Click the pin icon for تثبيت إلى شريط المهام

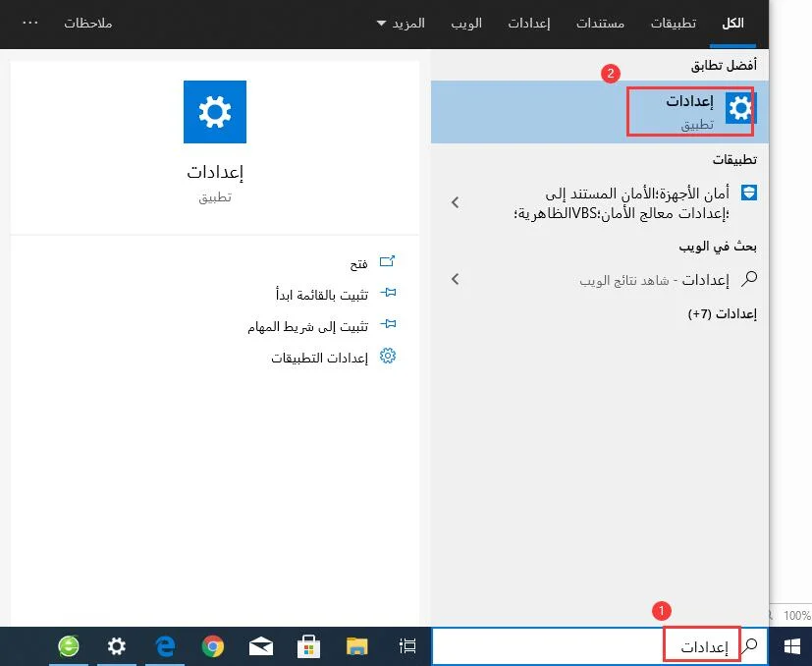tap(388, 324)
